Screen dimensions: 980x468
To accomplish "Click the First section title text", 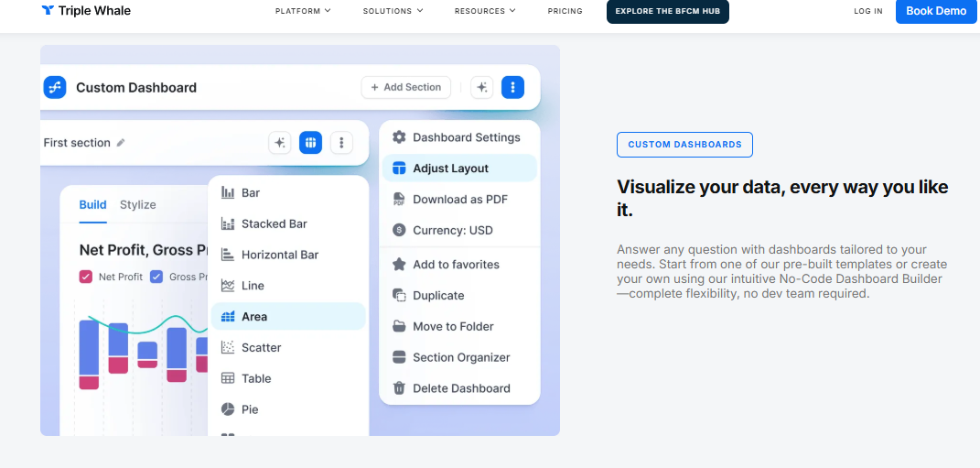I will (x=77, y=143).
